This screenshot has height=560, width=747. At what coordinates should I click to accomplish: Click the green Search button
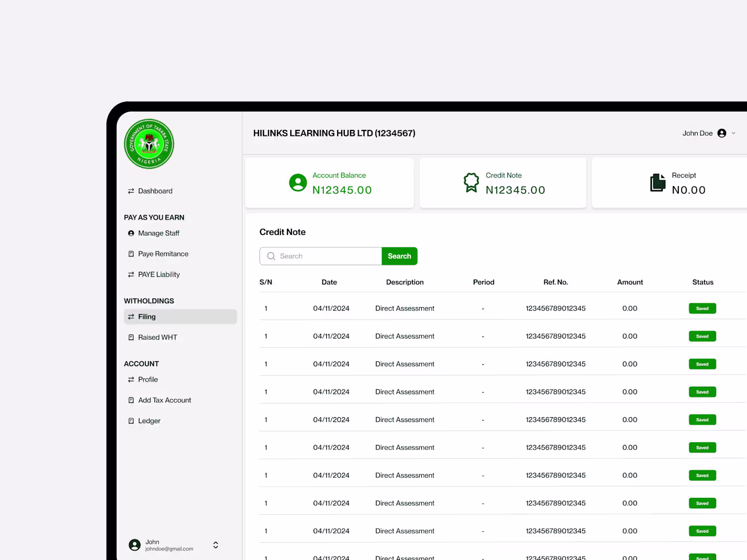399,256
